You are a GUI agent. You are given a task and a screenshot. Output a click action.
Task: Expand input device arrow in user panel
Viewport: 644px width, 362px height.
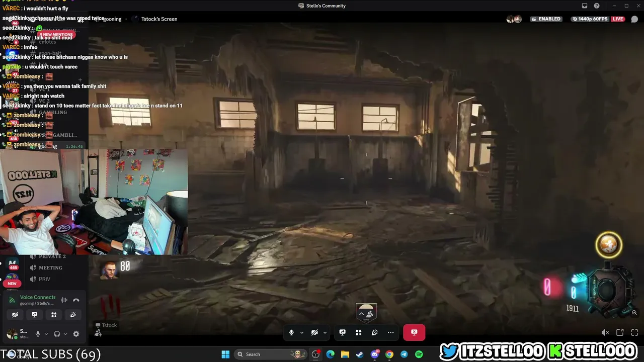click(46, 334)
